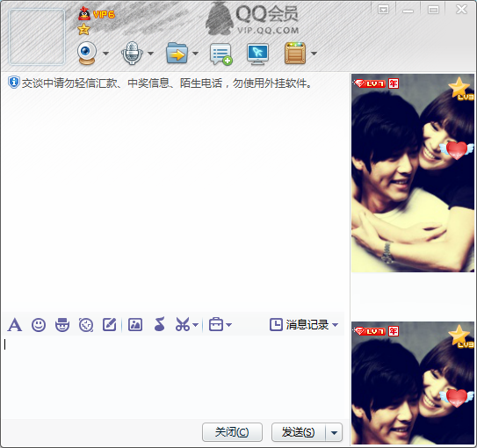
Task: Click LV3 star badge on bottom picture
Action: [x=461, y=336]
